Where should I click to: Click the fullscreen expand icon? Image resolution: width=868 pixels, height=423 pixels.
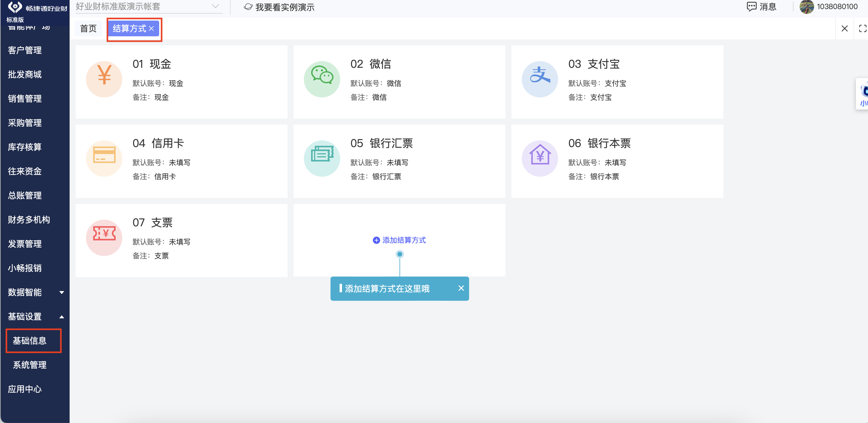[862, 29]
